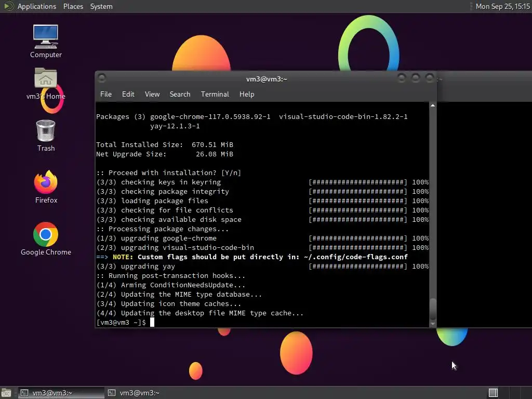Click the workspace switcher square in bottom panel
This screenshot has width=532, height=399.
[x=493, y=393]
